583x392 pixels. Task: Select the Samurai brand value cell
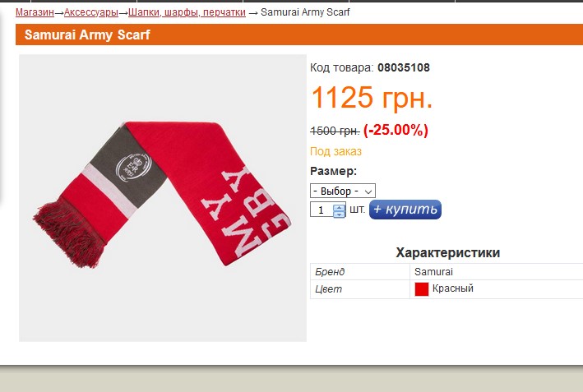[x=497, y=272]
